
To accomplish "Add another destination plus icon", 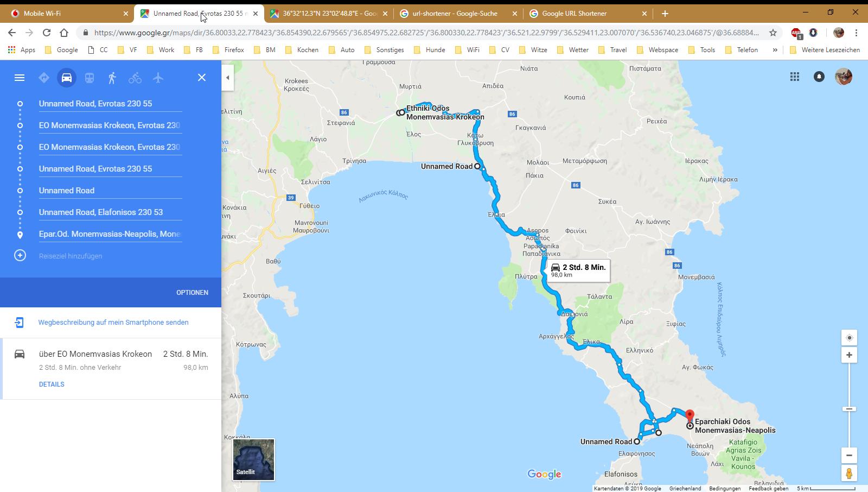I will click(20, 255).
